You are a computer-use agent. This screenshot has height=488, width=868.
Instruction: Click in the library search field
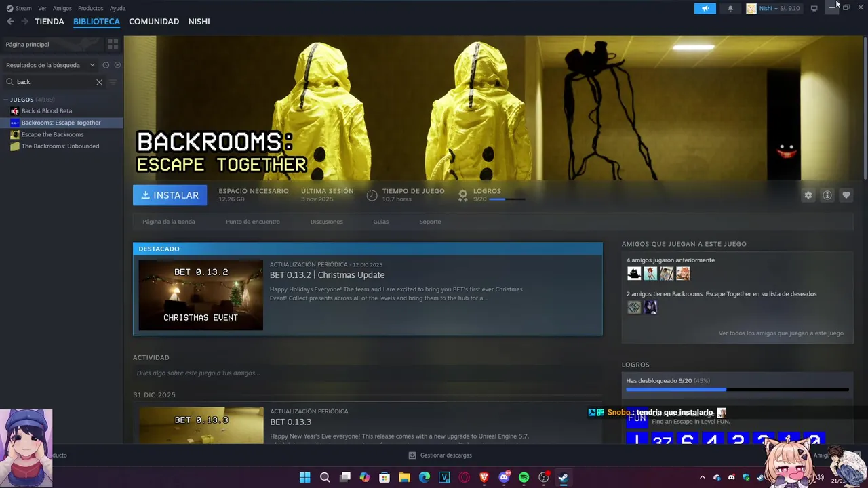click(54, 82)
